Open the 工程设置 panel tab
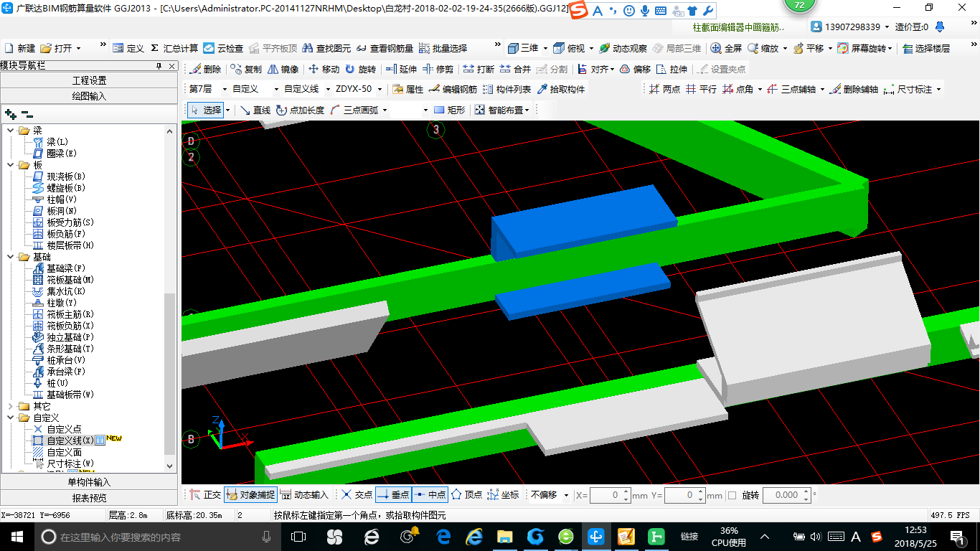The image size is (980, 551). tap(89, 80)
